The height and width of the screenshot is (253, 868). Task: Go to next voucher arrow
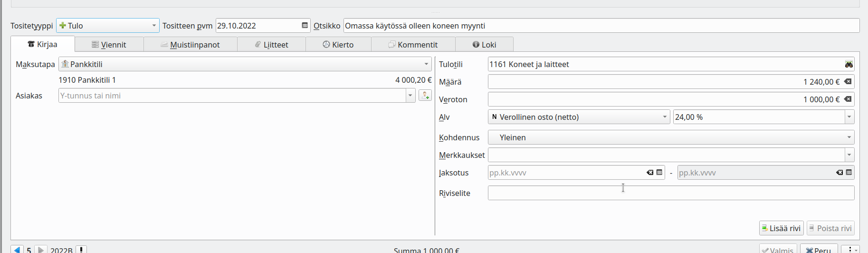coord(41,250)
